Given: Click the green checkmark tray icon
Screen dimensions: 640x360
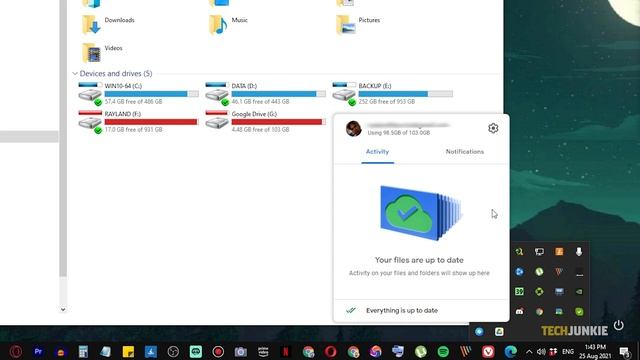Looking at the screenshot, I should [x=579, y=311].
